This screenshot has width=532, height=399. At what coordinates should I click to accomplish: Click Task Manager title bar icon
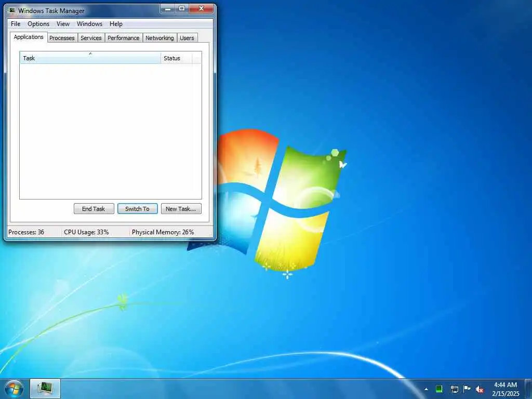click(x=12, y=10)
